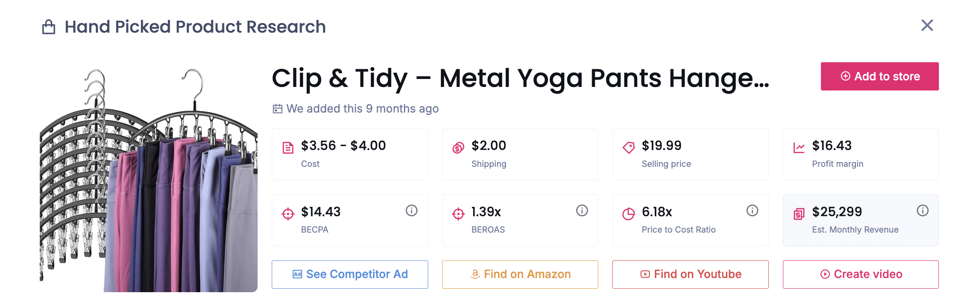Click the calendar icon beside added date
The width and height of the screenshot is (980, 301).
pos(277,109)
